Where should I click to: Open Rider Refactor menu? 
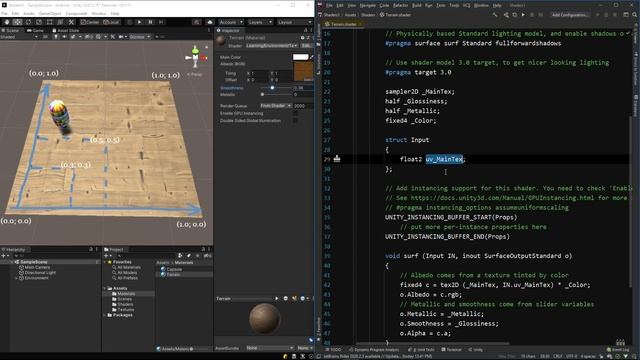tap(400, 5)
